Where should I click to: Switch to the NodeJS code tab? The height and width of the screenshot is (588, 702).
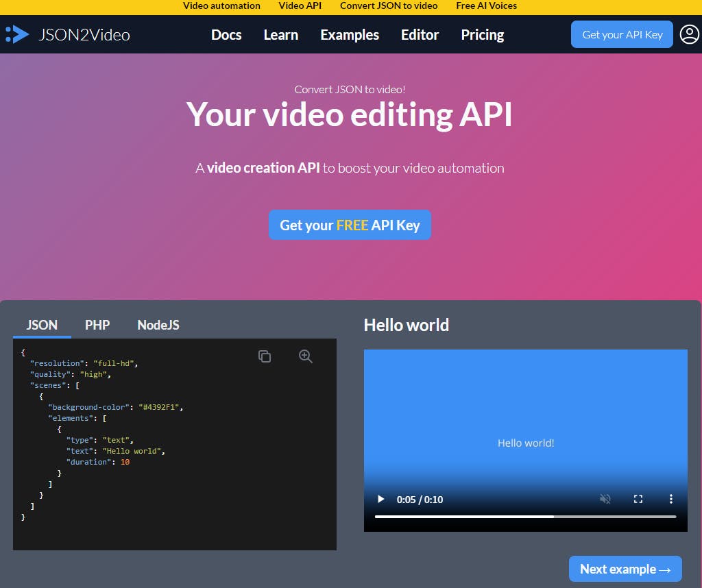pos(158,325)
